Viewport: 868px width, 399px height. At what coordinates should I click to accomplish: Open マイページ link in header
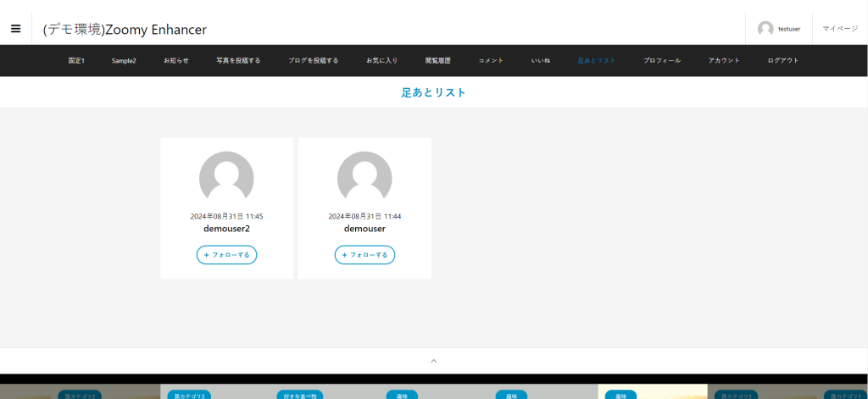(x=839, y=29)
